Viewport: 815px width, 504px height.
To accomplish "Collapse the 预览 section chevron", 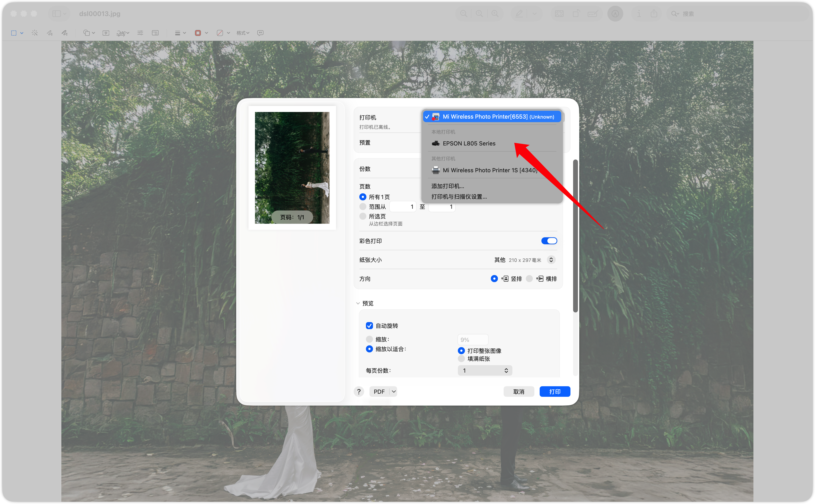I will click(x=358, y=303).
